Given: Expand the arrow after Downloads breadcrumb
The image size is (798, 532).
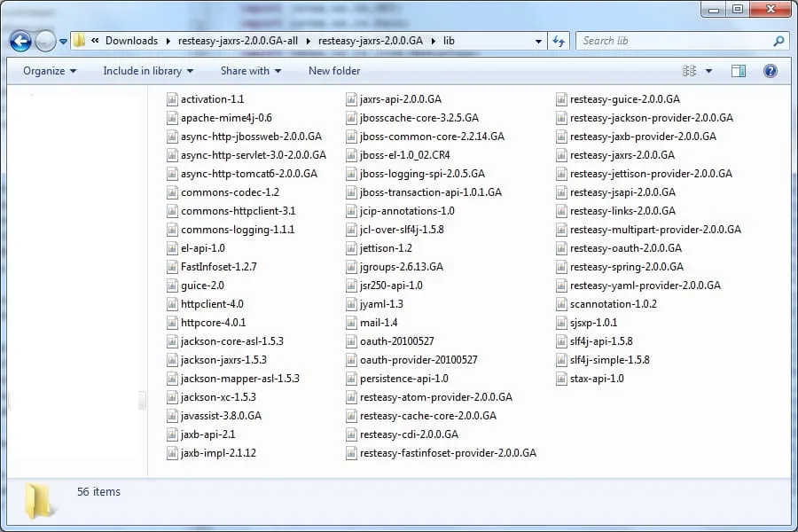Looking at the screenshot, I should point(168,42).
